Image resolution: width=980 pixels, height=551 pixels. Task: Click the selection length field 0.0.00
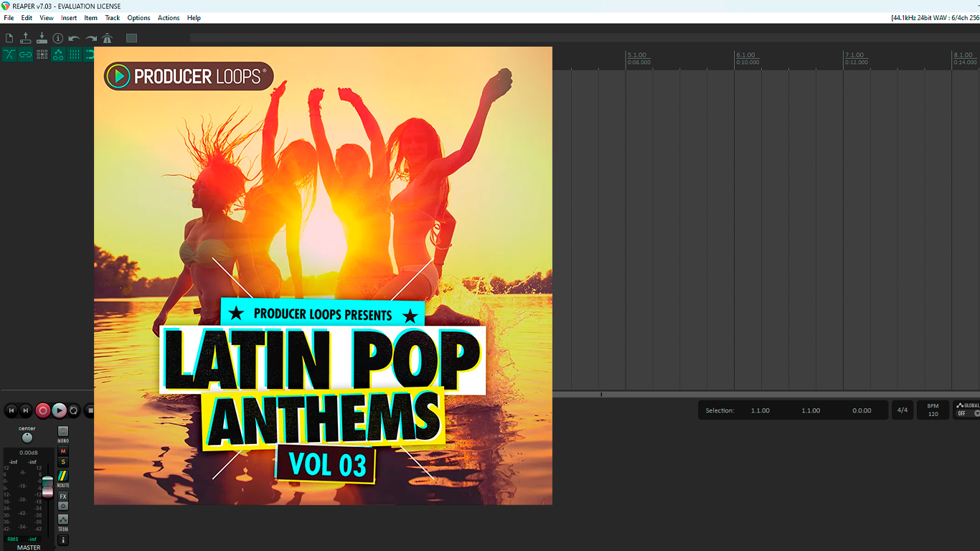tap(862, 410)
